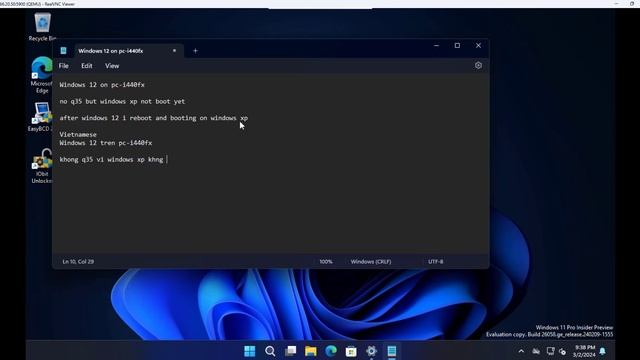Click the line starting 'after windows 12 i reboot'

(153, 118)
